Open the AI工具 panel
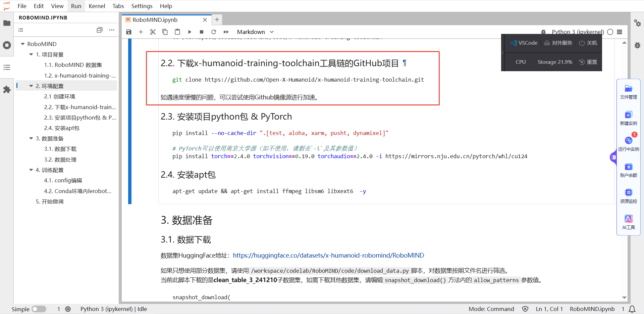 pyautogui.click(x=629, y=222)
